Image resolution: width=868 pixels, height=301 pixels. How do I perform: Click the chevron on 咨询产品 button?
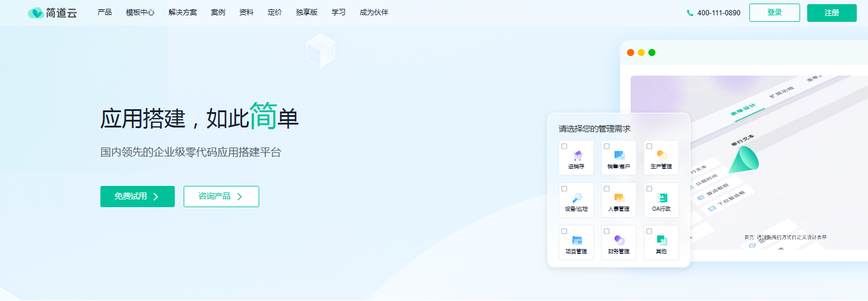coord(240,197)
